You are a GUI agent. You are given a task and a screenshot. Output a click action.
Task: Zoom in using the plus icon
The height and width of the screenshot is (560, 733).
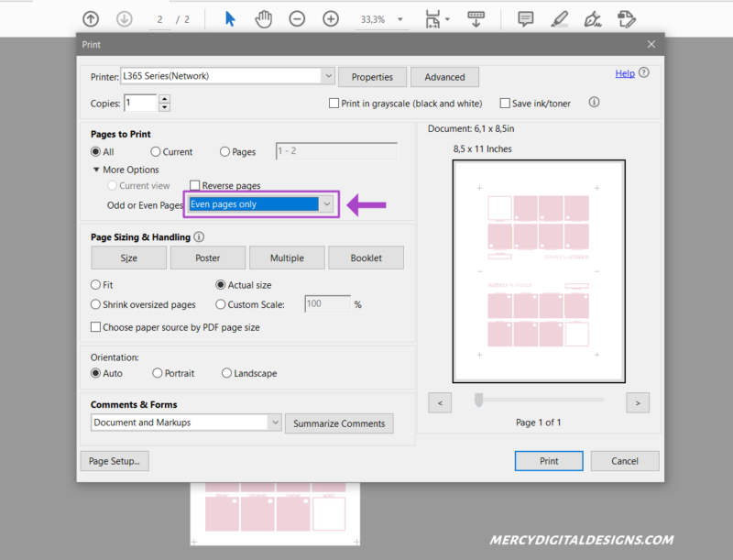coord(329,18)
